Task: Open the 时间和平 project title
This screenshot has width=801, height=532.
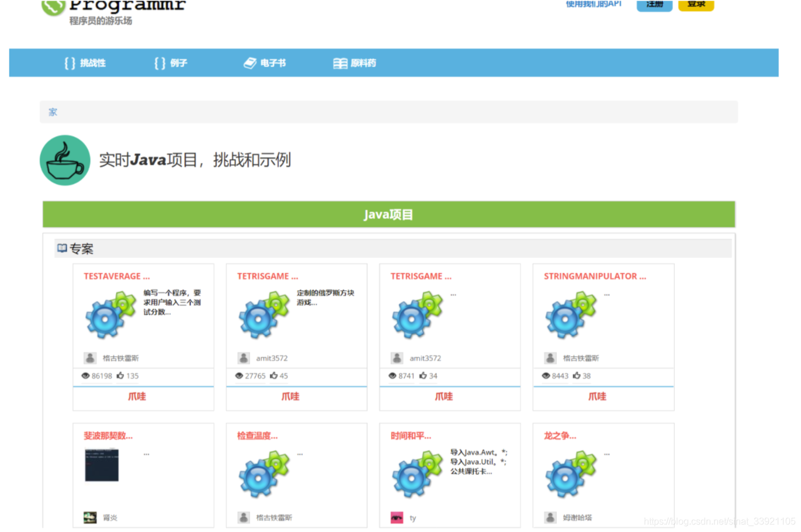Action: (411, 436)
